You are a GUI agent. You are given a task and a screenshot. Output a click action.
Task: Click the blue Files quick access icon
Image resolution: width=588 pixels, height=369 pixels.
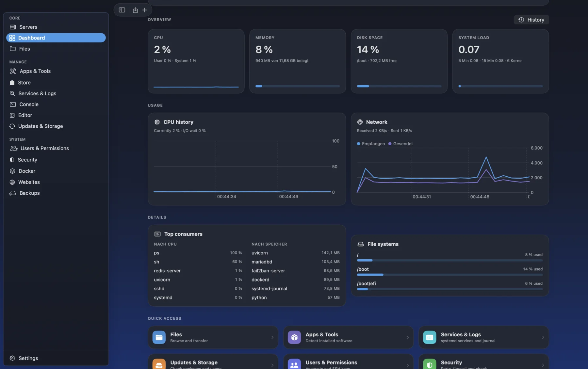(159, 337)
